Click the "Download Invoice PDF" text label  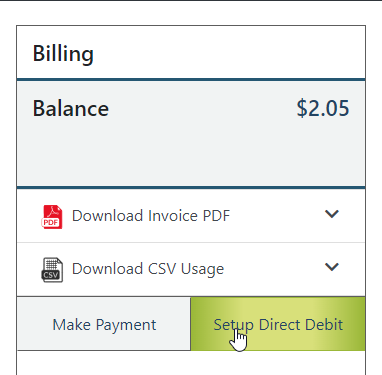[151, 216]
